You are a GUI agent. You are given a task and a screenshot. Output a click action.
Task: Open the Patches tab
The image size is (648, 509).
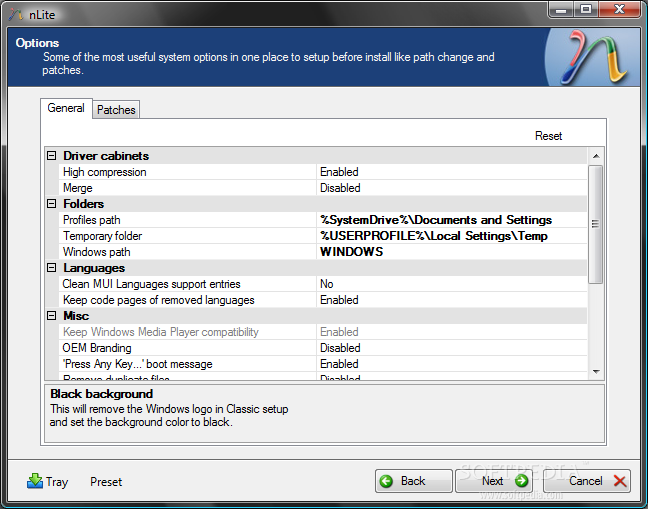pyautogui.click(x=116, y=110)
